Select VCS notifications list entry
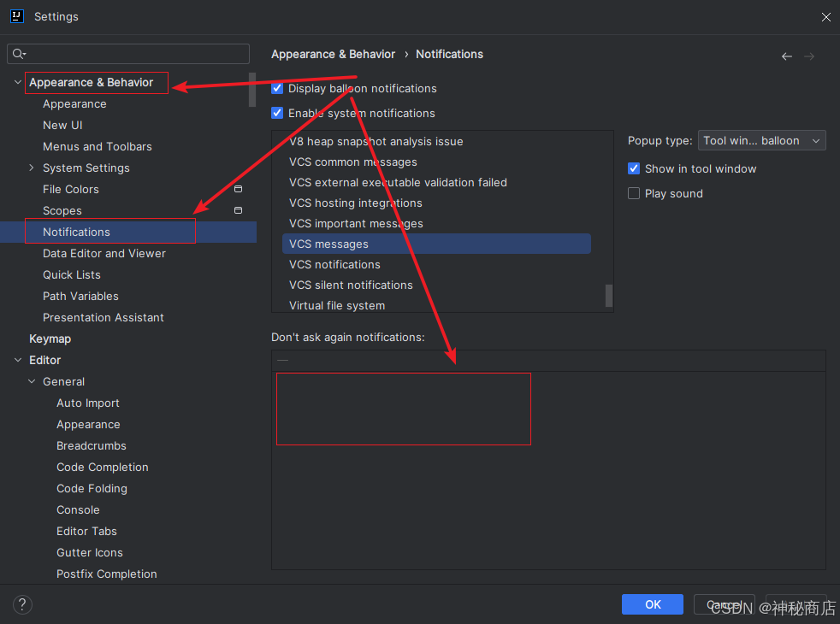840x624 pixels. (x=334, y=264)
